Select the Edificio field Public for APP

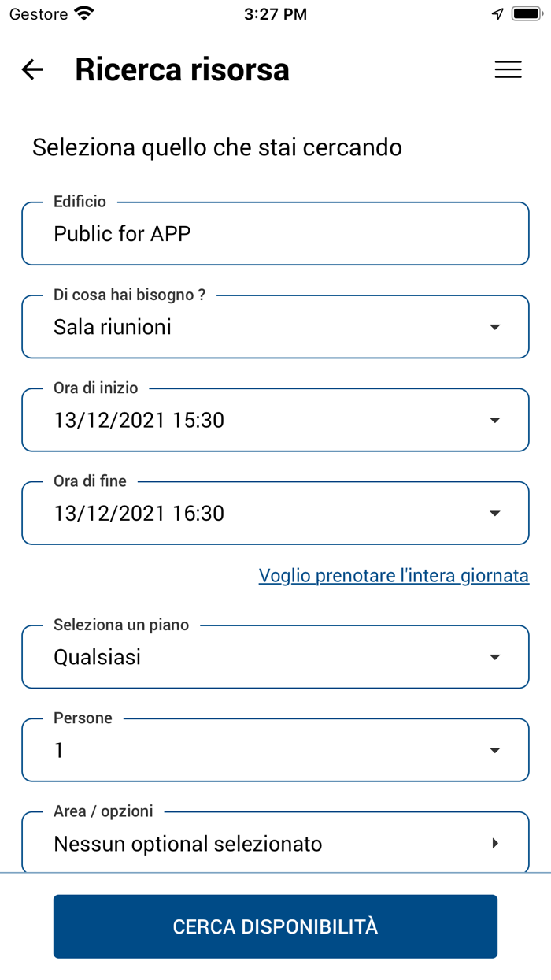(x=275, y=233)
